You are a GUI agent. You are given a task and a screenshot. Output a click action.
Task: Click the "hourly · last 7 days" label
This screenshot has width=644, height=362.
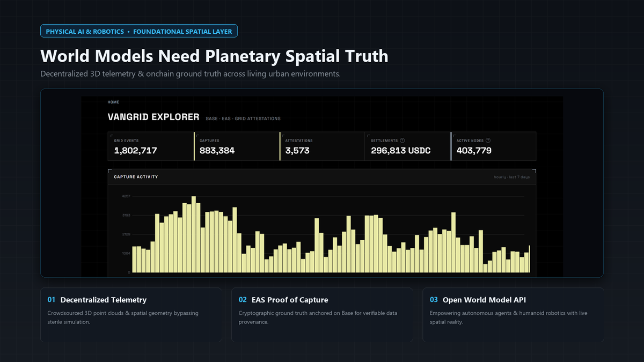[x=511, y=177]
